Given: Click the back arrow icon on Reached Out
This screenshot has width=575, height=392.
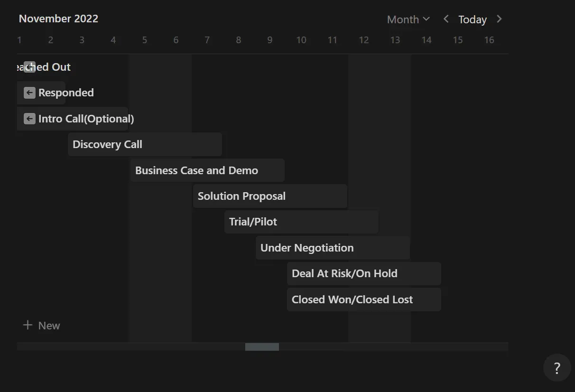Looking at the screenshot, I should 29,67.
